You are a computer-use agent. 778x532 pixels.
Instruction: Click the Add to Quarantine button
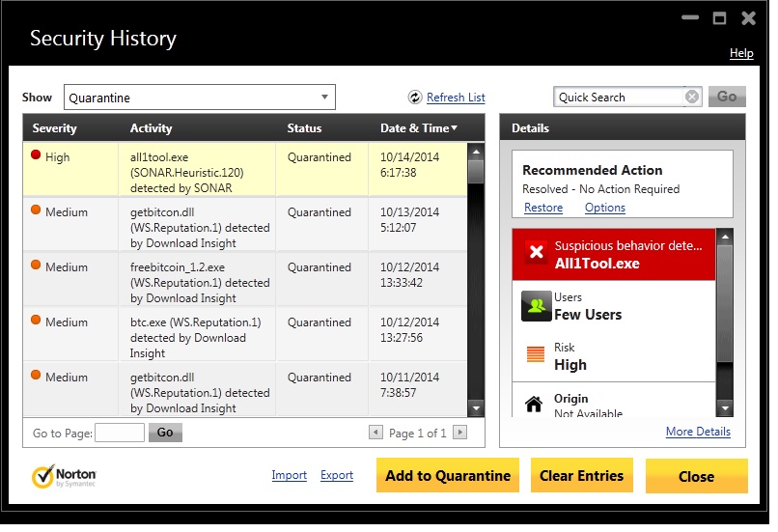[448, 476]
